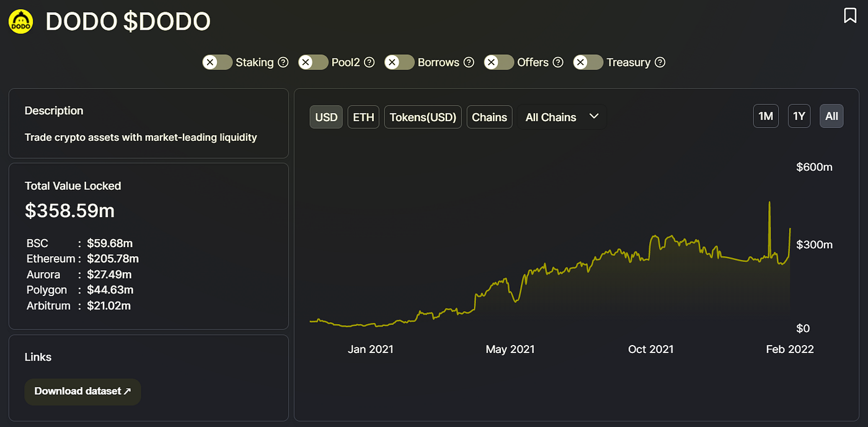Show the Tokens(USD) chart view
The image size is (868, 427).
[423, 117]
